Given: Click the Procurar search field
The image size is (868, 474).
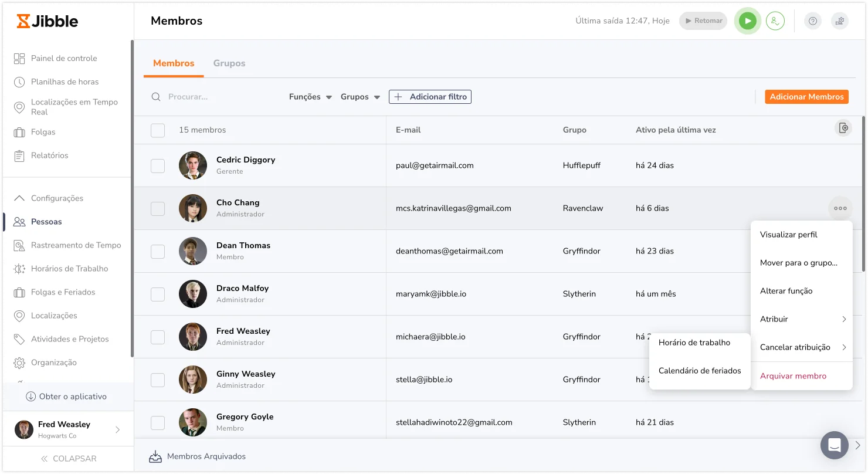Looking at the screenshot, I should pos(214,97).
